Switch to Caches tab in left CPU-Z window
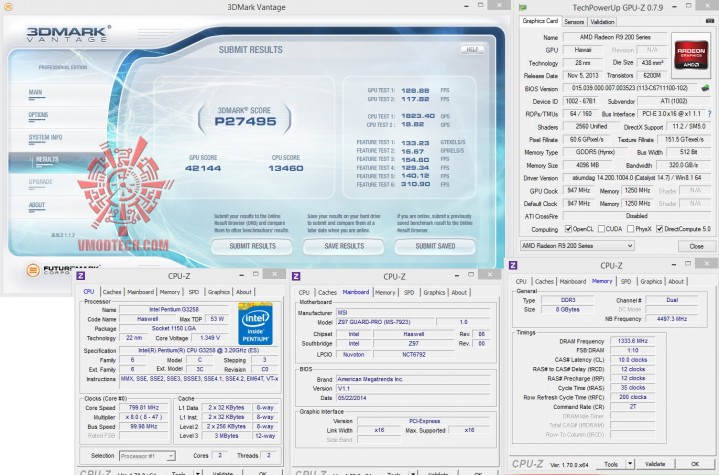 [x=112, y=292]
